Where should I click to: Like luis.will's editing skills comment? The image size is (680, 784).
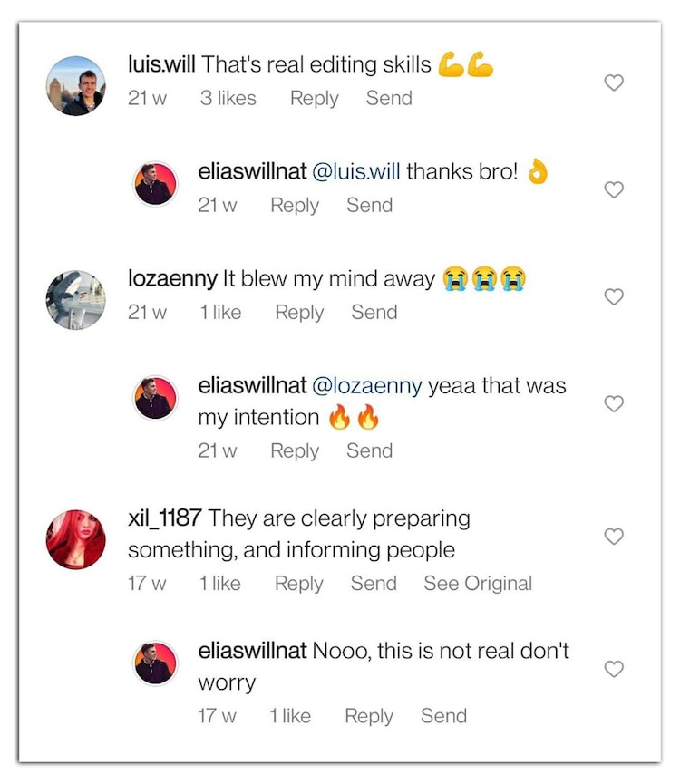(x=614, y=82)
